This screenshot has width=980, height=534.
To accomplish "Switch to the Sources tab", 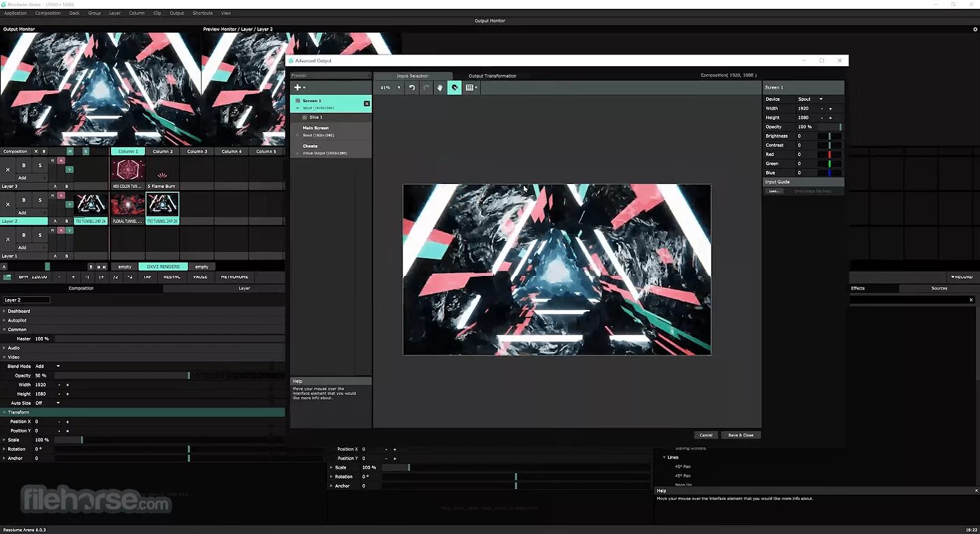I will click(x=939, y=288).
